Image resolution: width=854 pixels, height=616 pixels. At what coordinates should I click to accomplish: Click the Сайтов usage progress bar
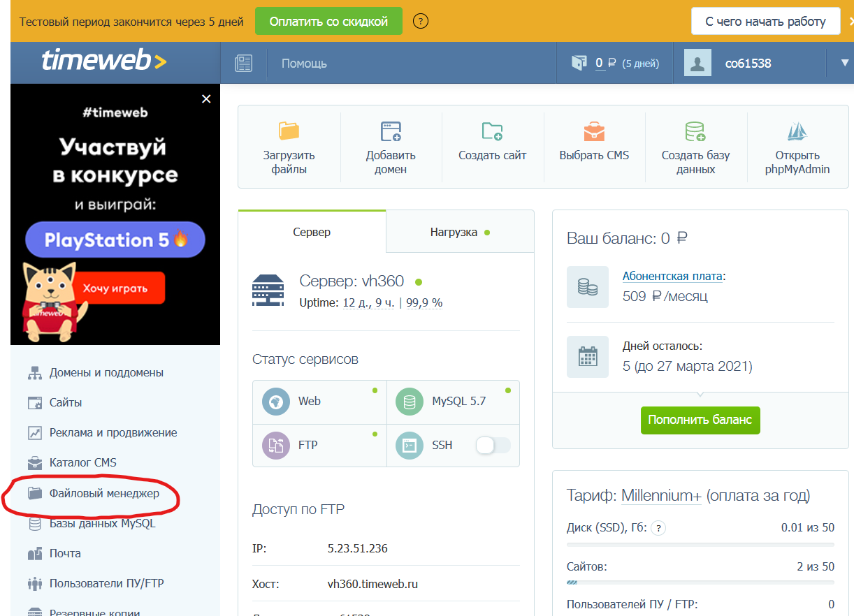click(x=700, y=582)
